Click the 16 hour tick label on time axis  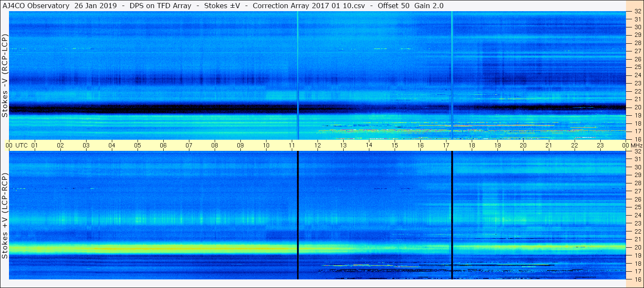[420, 145]
